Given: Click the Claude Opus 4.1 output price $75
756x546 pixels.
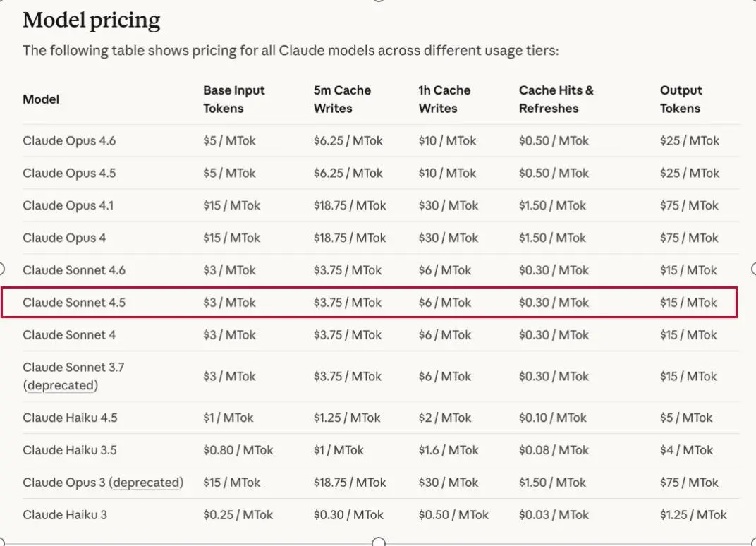Looking at the screenshot, I should point(689,205).
